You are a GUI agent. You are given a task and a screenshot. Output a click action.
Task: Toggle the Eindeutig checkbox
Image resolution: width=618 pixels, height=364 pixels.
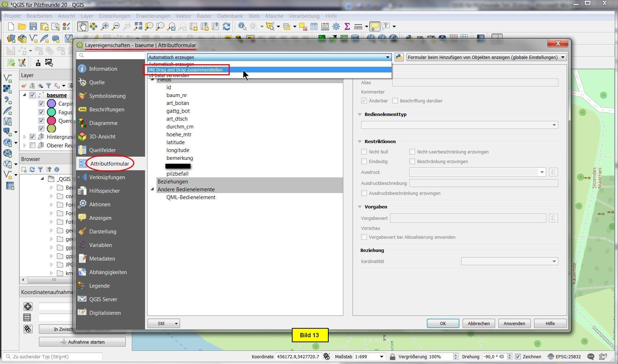click(x=364, y=162)
